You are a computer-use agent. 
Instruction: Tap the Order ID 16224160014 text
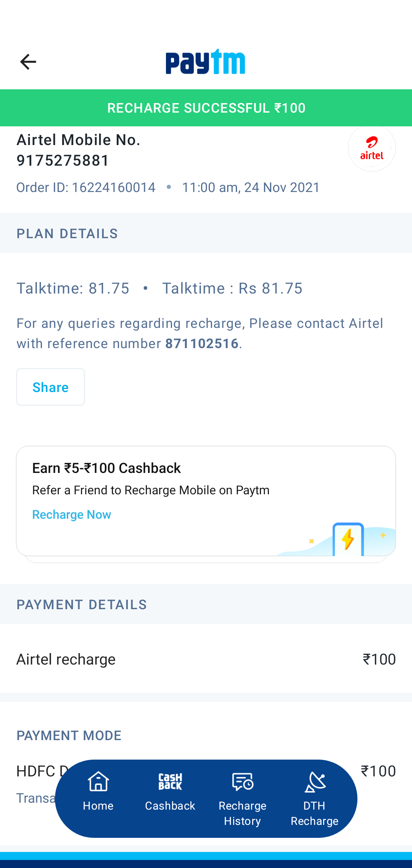[86, 187]
